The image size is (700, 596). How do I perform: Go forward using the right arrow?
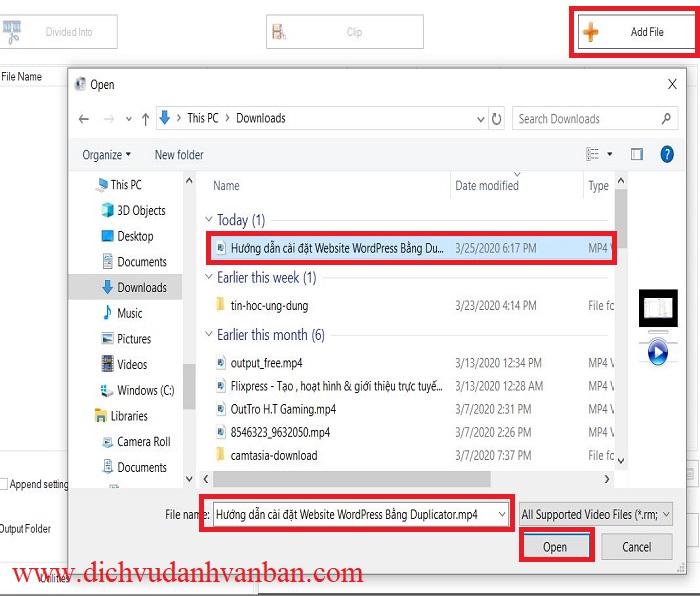tap(108, 119)
